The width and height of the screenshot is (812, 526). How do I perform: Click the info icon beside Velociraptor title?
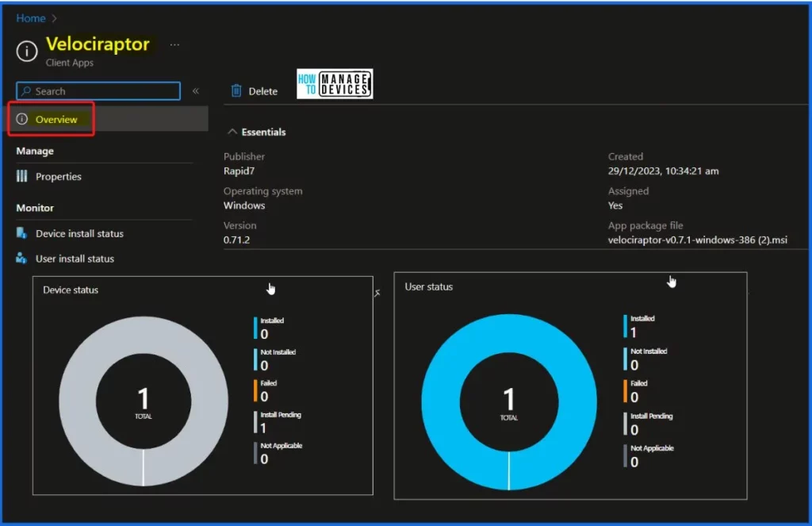pos(26,52)
